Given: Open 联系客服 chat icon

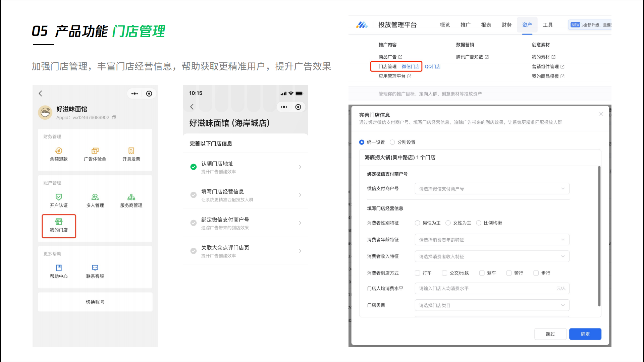Looking at the screenshot, I should pyautogui.click(x=95, y=268).
